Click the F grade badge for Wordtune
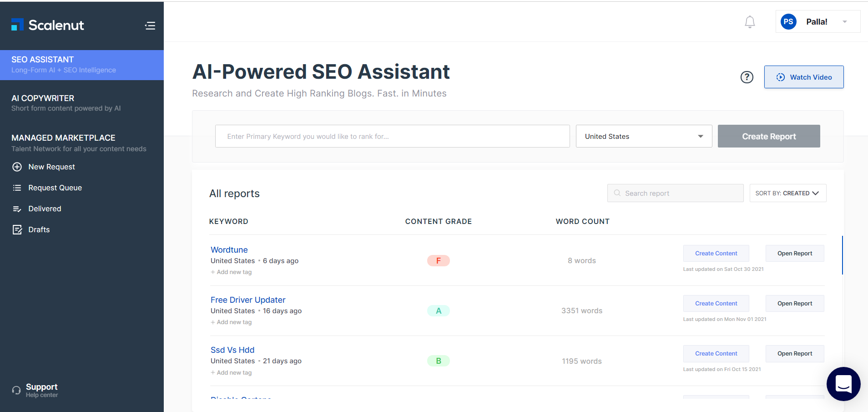Viewport: 868px width, 412px height. tap(439, 260)
